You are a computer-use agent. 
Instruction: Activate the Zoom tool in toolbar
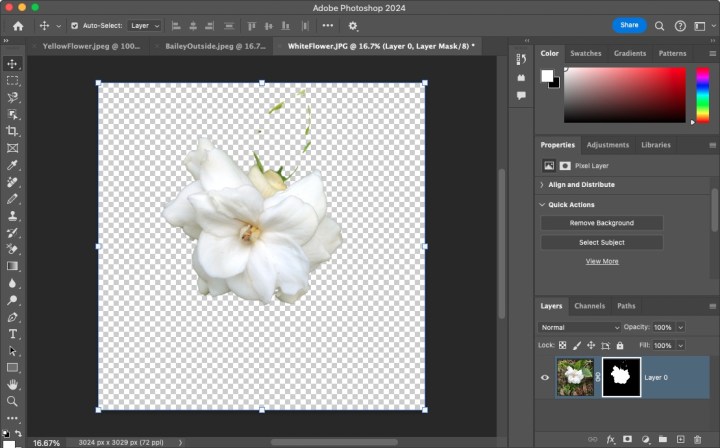pos(12,401)
